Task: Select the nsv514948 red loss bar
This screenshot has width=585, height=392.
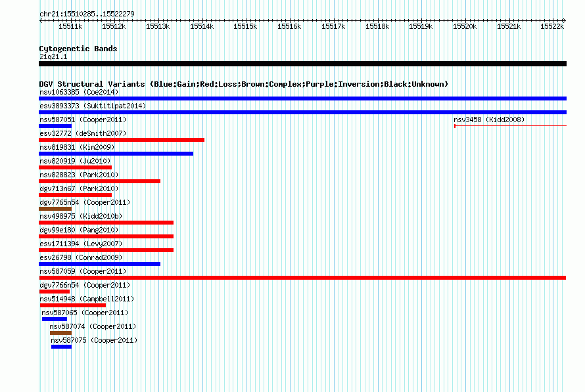Action: [x=73, y=305]
